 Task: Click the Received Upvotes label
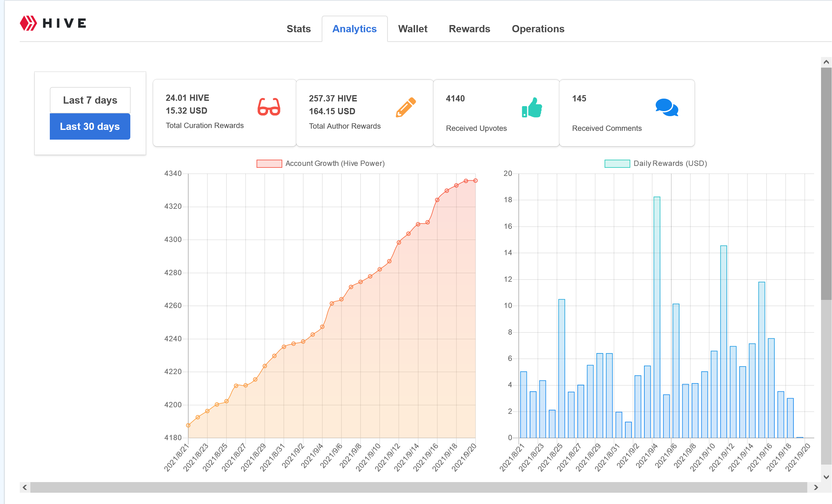pos(476,129)
